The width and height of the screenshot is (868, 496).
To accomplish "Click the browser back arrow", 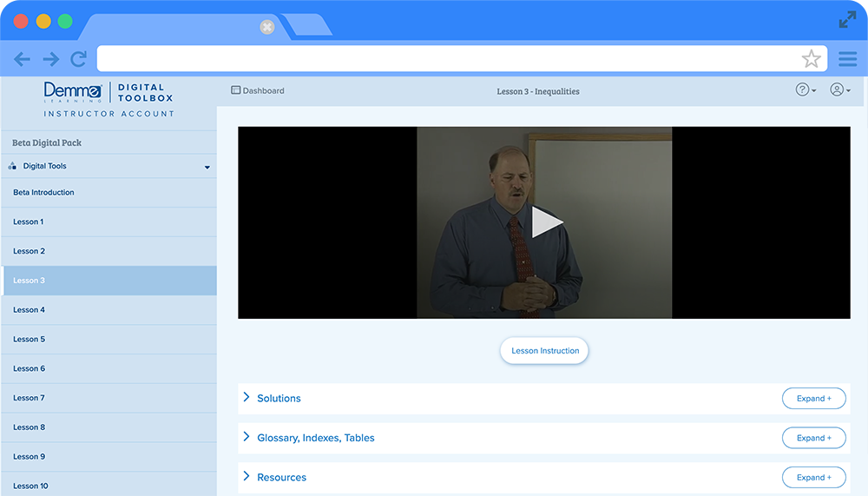I will (x=22, y=59).
